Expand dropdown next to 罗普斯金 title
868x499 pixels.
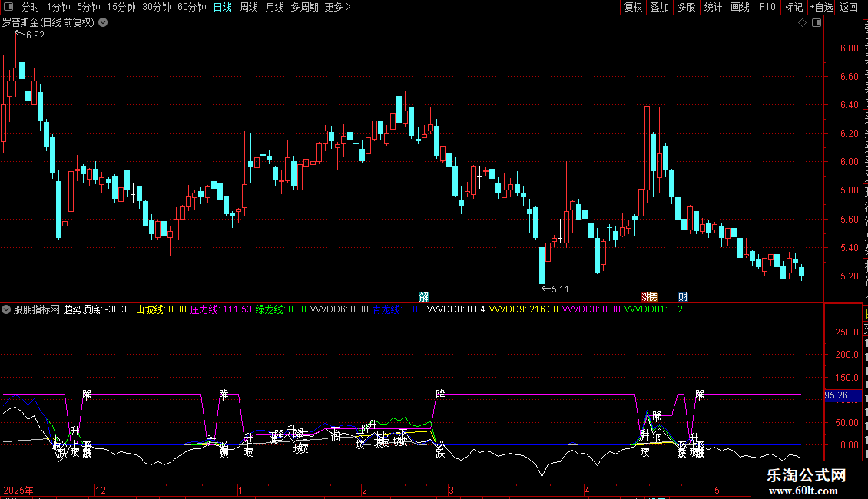click(103, 23)
